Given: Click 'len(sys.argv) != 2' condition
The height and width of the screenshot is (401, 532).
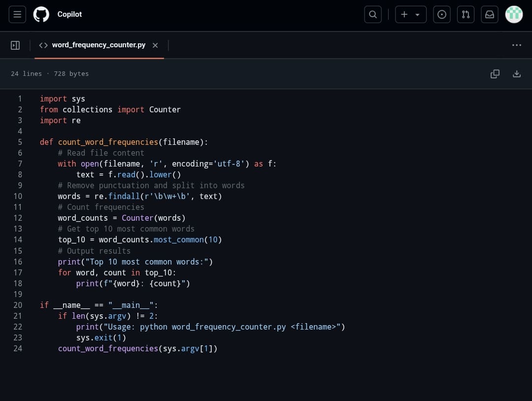Looking at the screenshot, I should (x=112, y=316).
